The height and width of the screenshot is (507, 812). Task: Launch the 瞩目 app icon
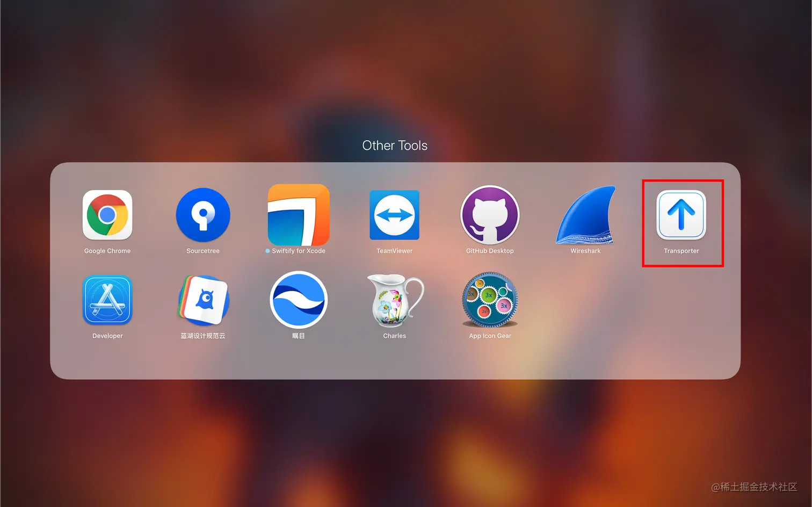299,300
